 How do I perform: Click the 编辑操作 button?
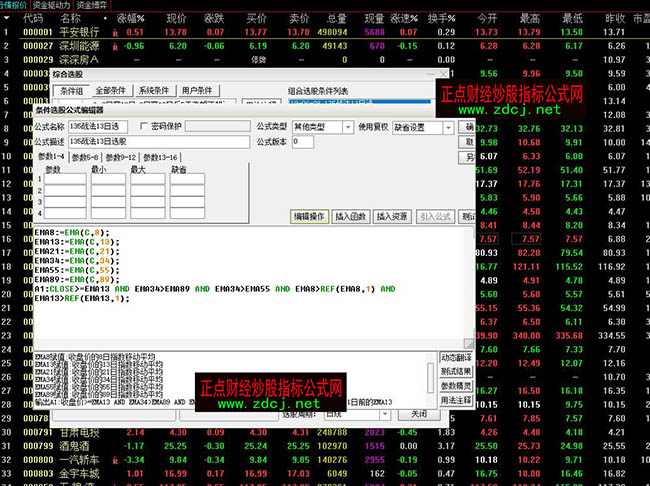tap(309, 216)
